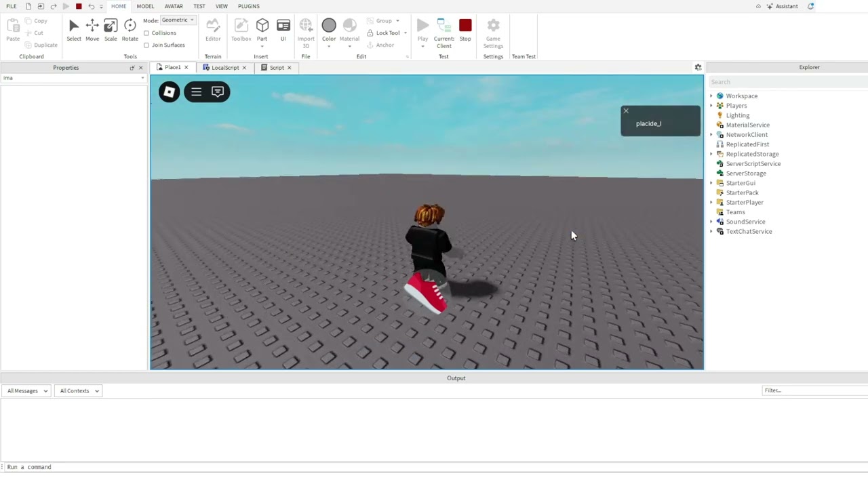Switch to the PLUGINS ribbon tab
This screenshot has height=488, width=868.
pyautogui.click(x=249, y=6)
